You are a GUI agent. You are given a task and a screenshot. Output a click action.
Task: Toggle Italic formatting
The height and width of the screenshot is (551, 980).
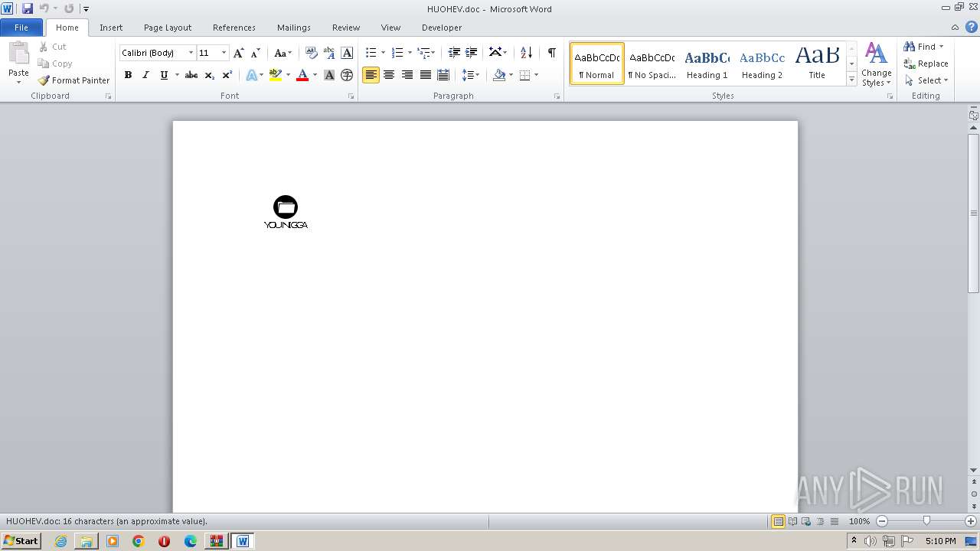tap(145, 75)
